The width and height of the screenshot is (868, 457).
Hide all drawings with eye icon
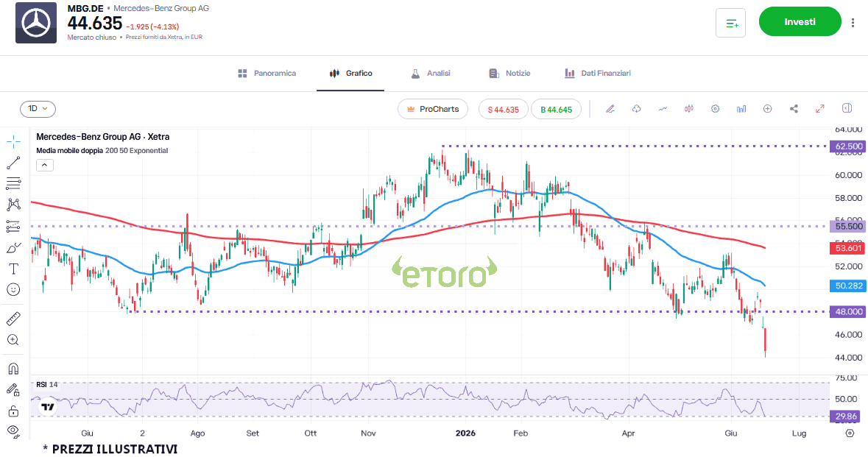[x=13, y=431]
